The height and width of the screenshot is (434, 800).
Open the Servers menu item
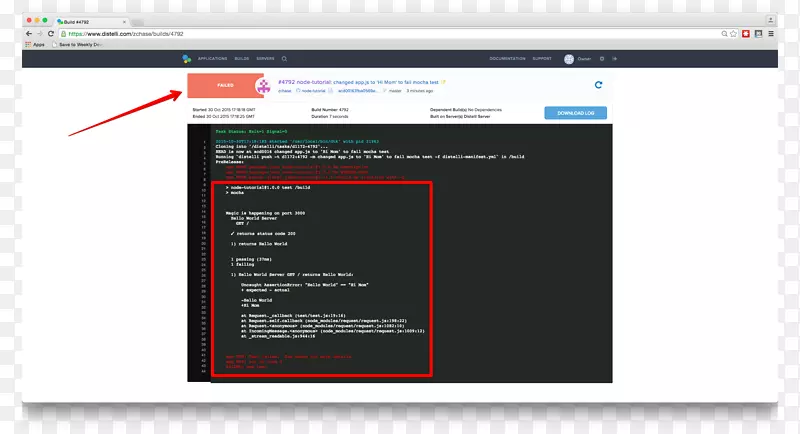265,59
